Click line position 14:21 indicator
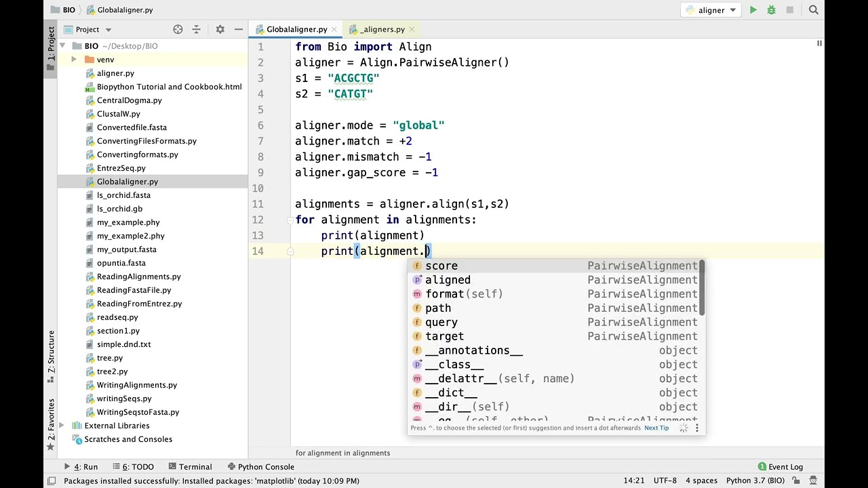The width and height of the screenshot is (868, 488). tap(633, 481)
